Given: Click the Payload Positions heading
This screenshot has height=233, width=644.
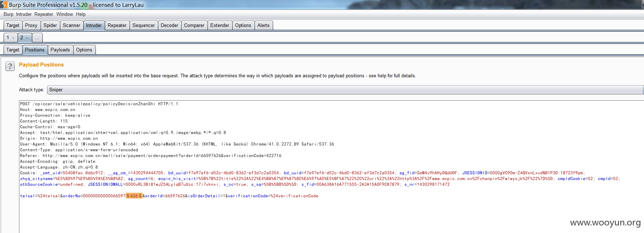Looking at the screenshot, I should click(x=41, y=65).
